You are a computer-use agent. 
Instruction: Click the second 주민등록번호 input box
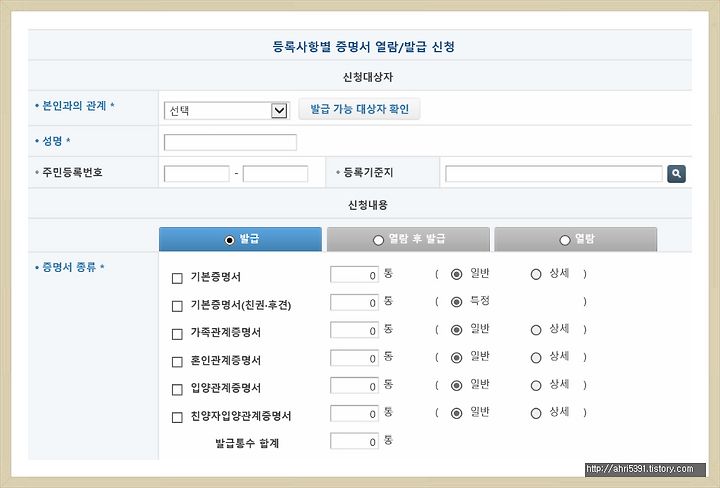275,174
